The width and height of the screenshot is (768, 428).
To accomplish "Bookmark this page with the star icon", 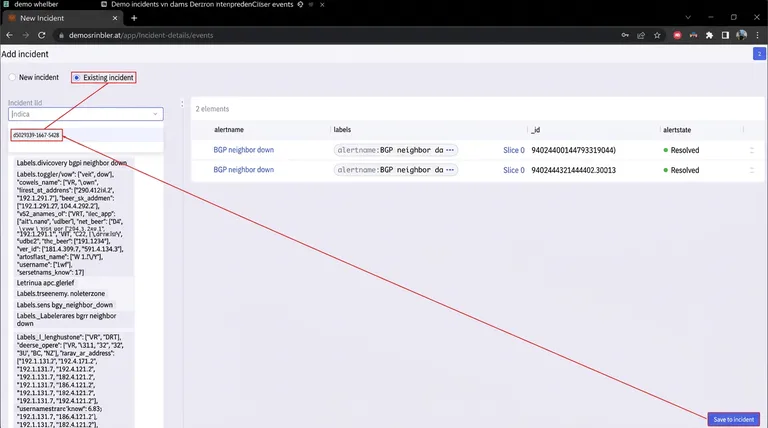I will pos(657,35).
